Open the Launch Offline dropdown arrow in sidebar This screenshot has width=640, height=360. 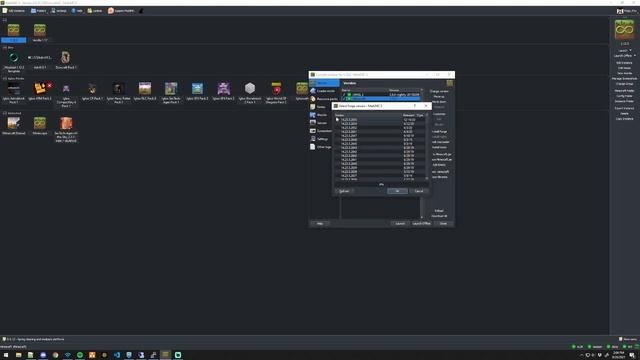(635, 56)
